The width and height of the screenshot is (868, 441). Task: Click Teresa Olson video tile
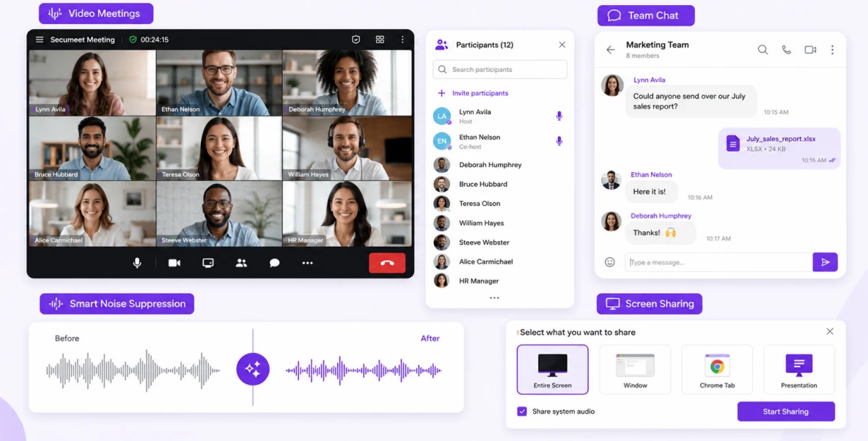pyautogui.click(x=219, y=148)
